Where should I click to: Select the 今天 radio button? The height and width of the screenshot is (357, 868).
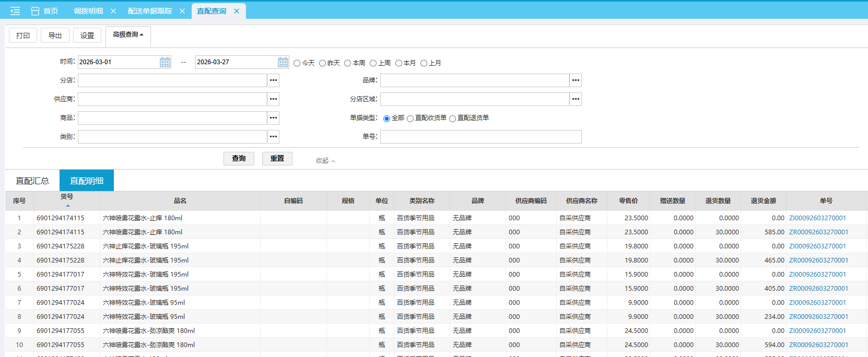(x=297, y=63)
